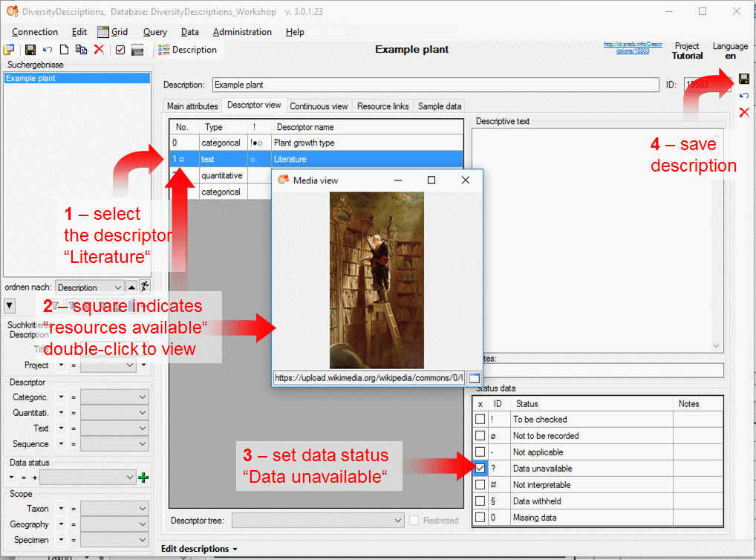756x560 pixels.
Task: Open the Data status dropdown
Action: [88, 478]
